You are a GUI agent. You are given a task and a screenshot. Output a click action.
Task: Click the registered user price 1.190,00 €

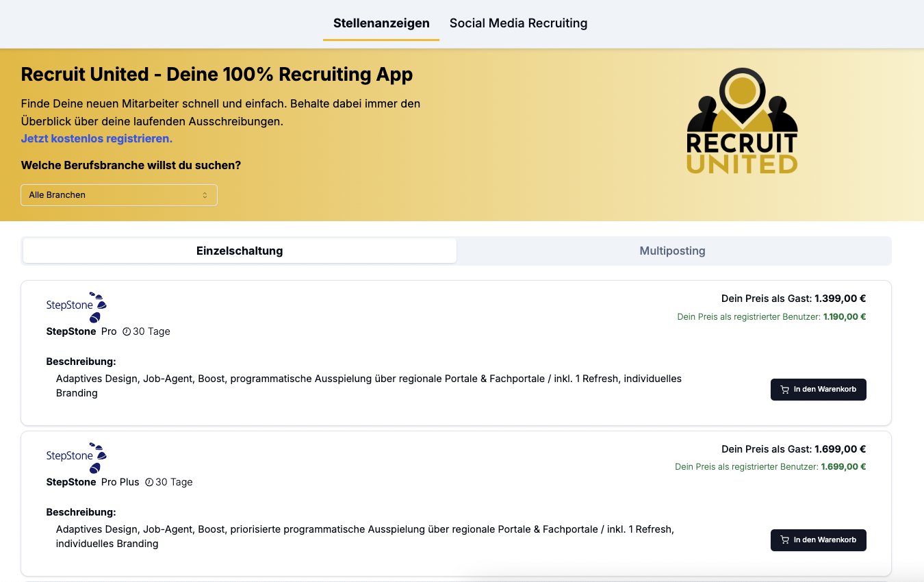845,316
